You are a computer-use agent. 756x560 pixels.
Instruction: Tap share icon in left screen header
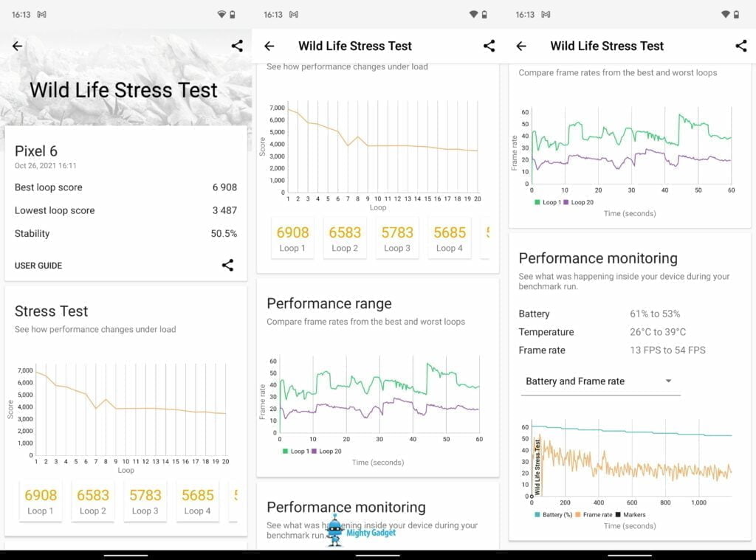(237, 46)
